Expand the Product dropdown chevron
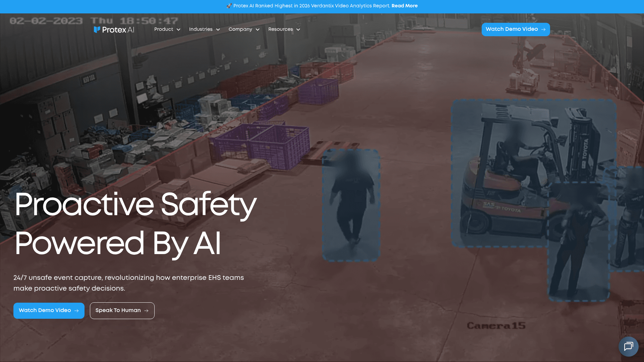 click(178, 29)
